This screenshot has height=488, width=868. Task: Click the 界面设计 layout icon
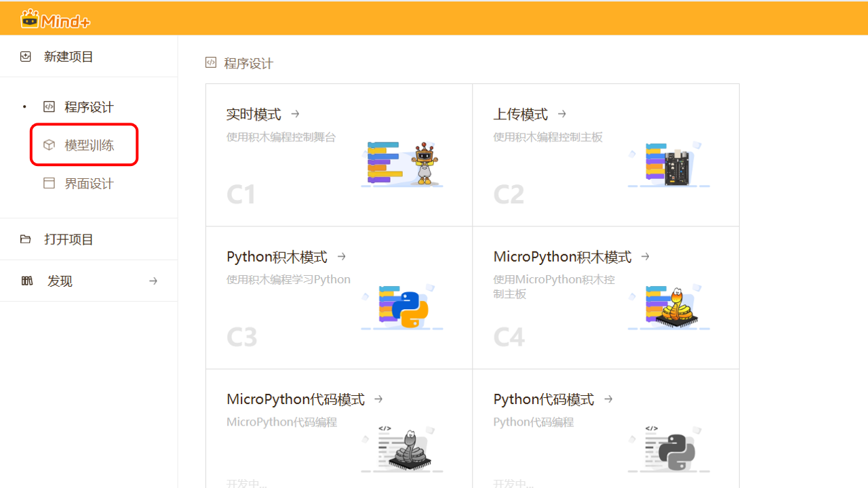[49, 184]
